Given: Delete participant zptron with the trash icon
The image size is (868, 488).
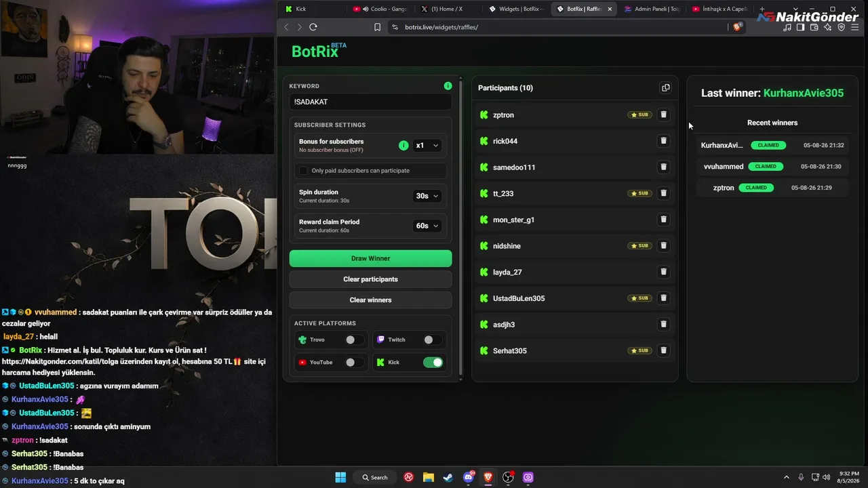Looking at the screenshot, I should click(x=664, y=115).
